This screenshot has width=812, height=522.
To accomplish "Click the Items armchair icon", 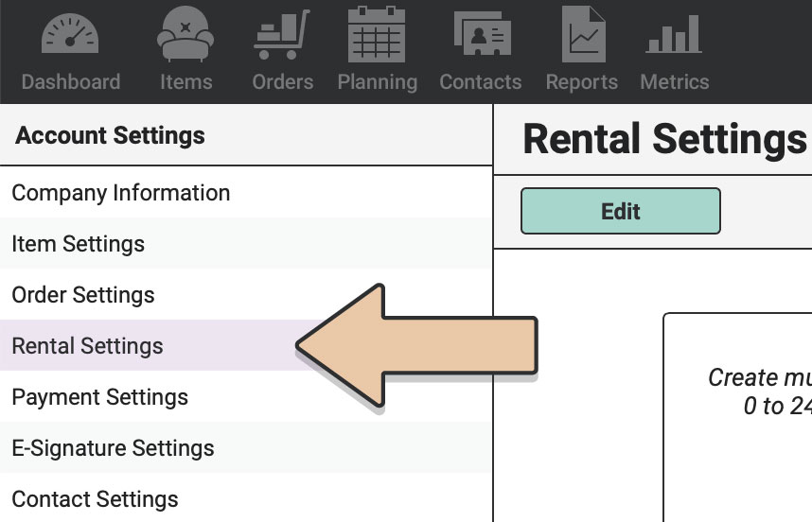I will (x=185, y=34).
